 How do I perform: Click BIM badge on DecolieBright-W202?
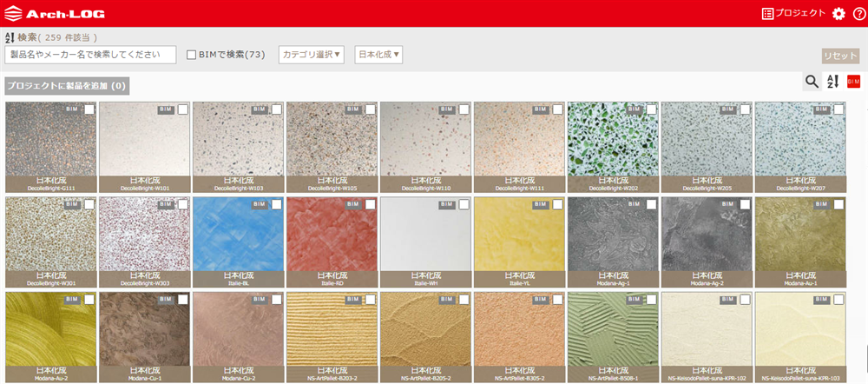[635, 109]
